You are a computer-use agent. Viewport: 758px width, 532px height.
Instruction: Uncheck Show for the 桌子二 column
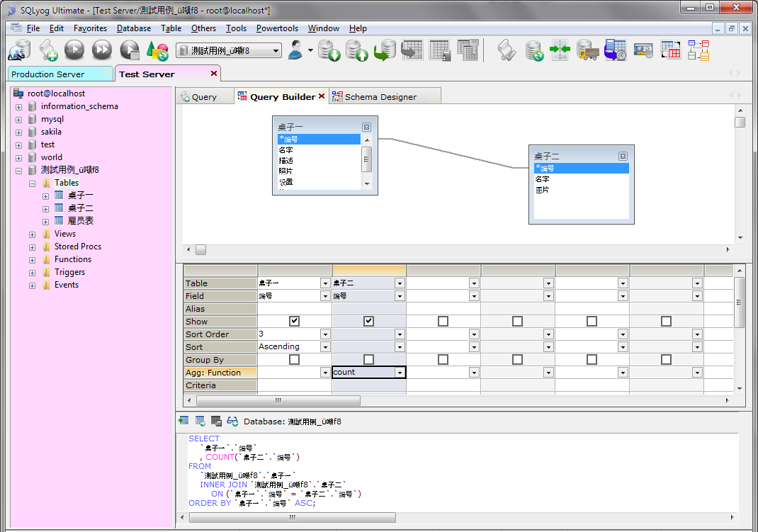coord(368,322)
